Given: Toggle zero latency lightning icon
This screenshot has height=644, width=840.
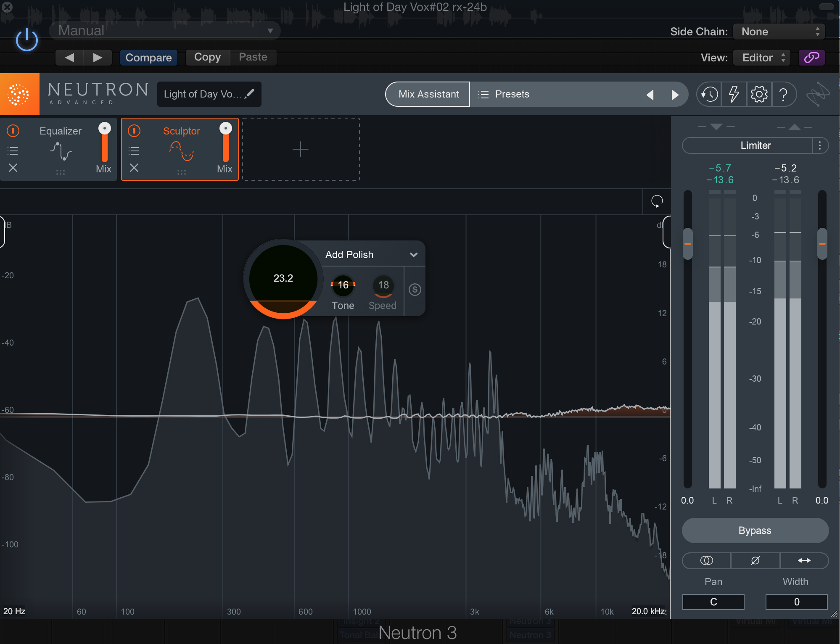Looking at the screenshot, I should point(734,94).
